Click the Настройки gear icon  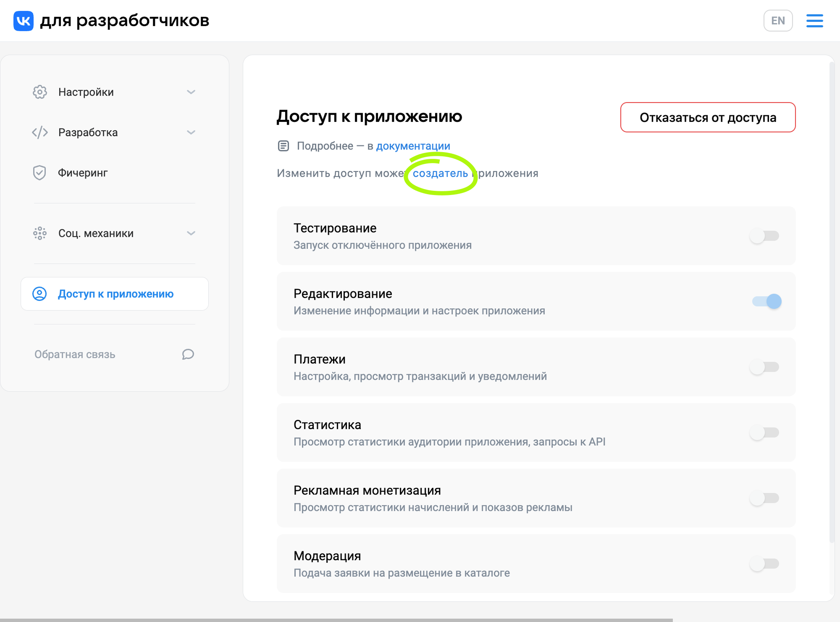(x=40, y=92)
